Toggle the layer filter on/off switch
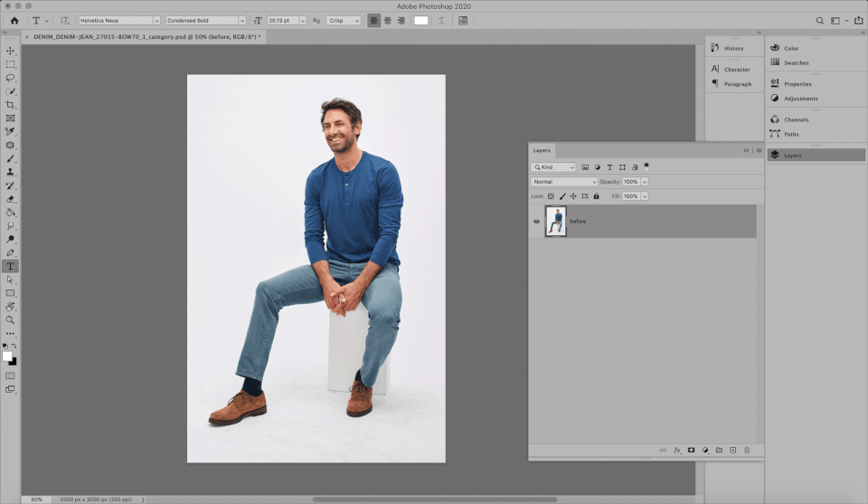 (x=646, y=166)
